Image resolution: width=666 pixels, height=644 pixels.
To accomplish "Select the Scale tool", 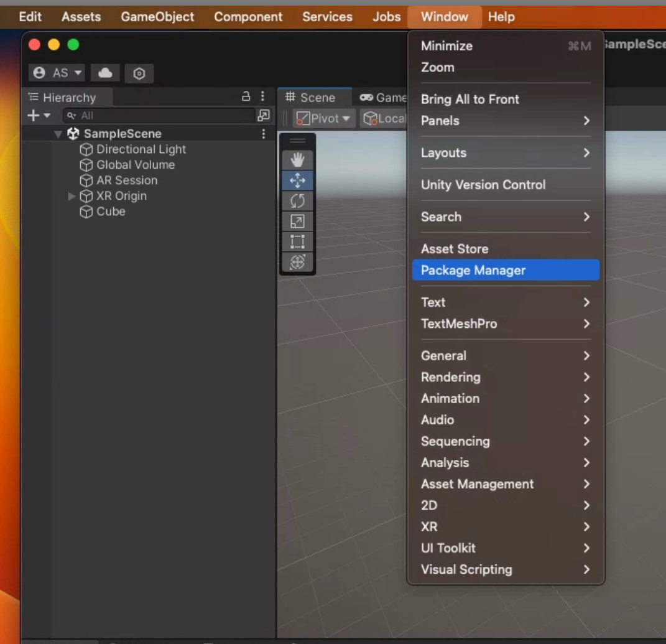I will click(x=297, y=221).
